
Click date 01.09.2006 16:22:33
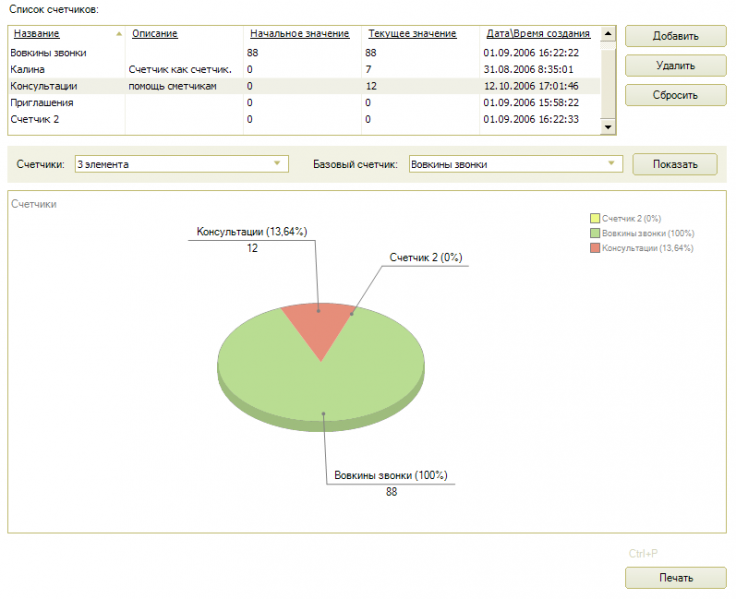[531, 119]
